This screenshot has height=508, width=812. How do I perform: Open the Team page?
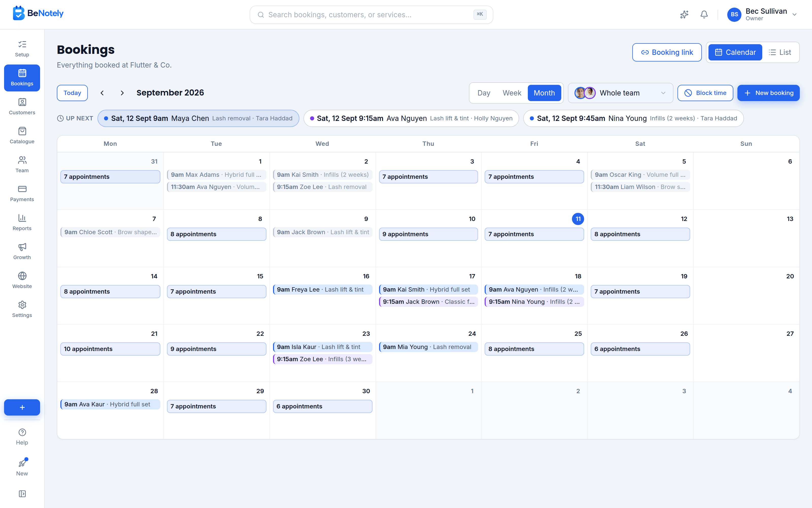pos(22,165)
